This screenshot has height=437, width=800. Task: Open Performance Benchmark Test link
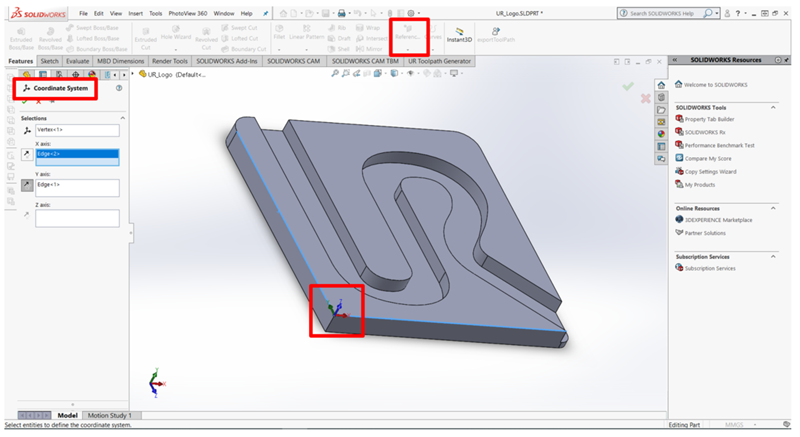click(719, 145)
